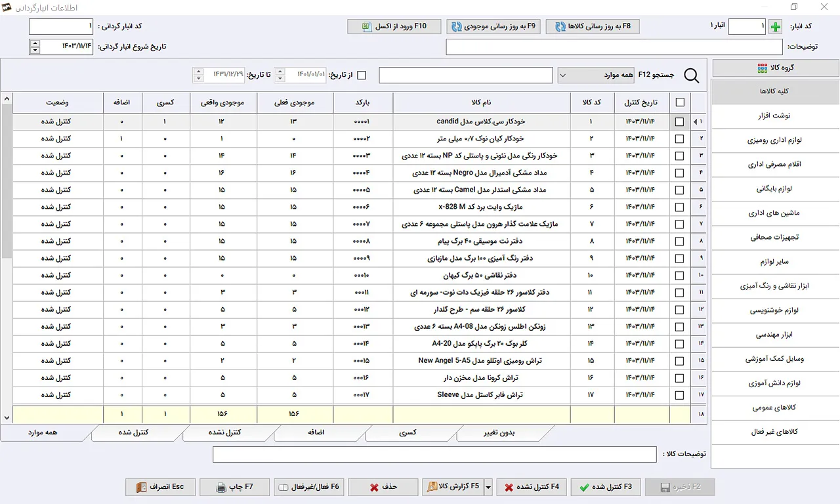
Task: Click F5 گزارش کالا button
Action: coord(453,487)
